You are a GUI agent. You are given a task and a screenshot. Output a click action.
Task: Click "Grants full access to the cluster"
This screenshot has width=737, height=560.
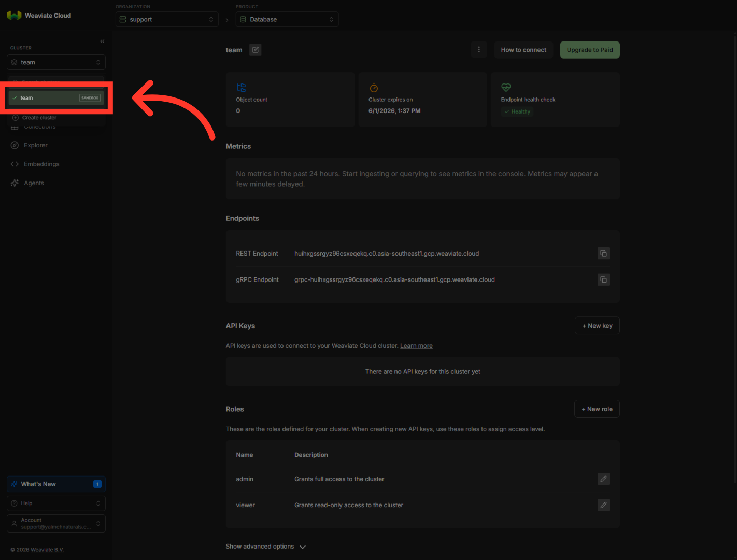339,479
